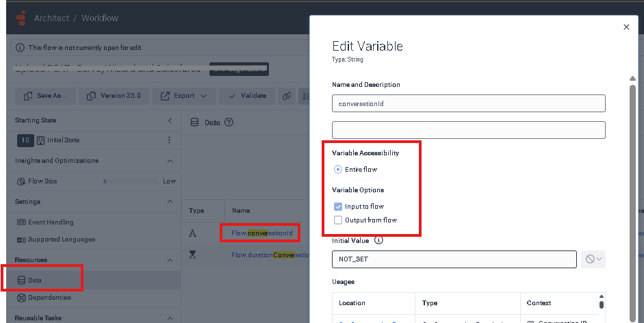
Task: Click the Genesys logo icon
Action: coord(20,18)
